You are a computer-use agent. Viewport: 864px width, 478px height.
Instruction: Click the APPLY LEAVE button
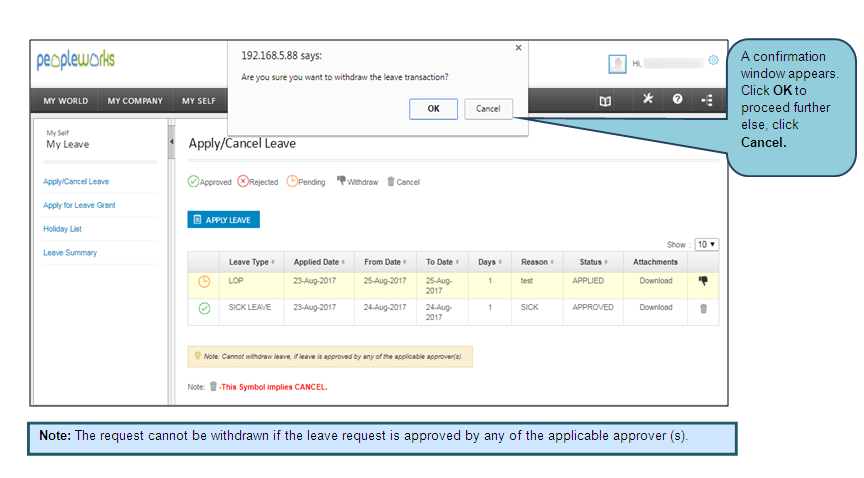pyautogui.click(x=224, y=220)
